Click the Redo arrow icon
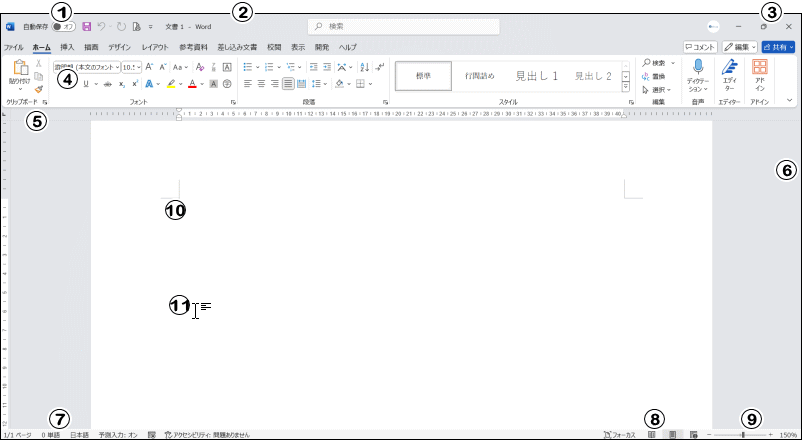This screenshot has width=802, height=440. point(121,27)
